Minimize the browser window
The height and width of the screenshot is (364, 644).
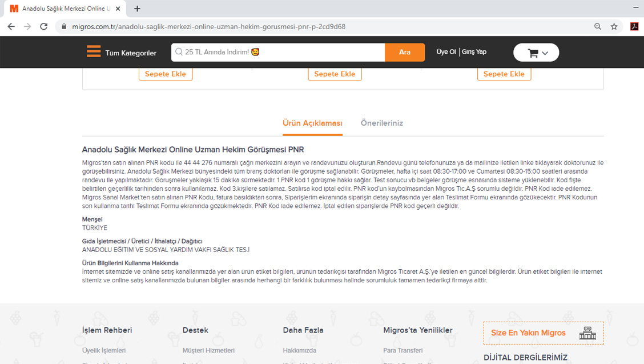click(636, 7)
